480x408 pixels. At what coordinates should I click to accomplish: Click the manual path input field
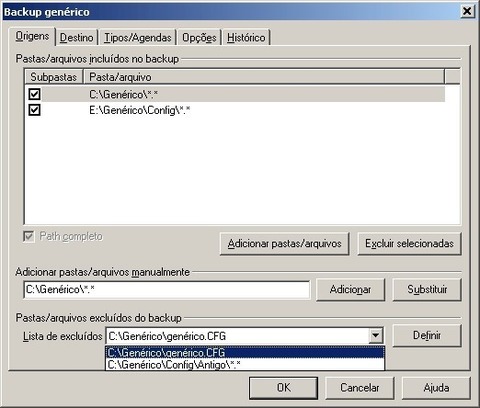pyautogui.click(x=167, y=290)
